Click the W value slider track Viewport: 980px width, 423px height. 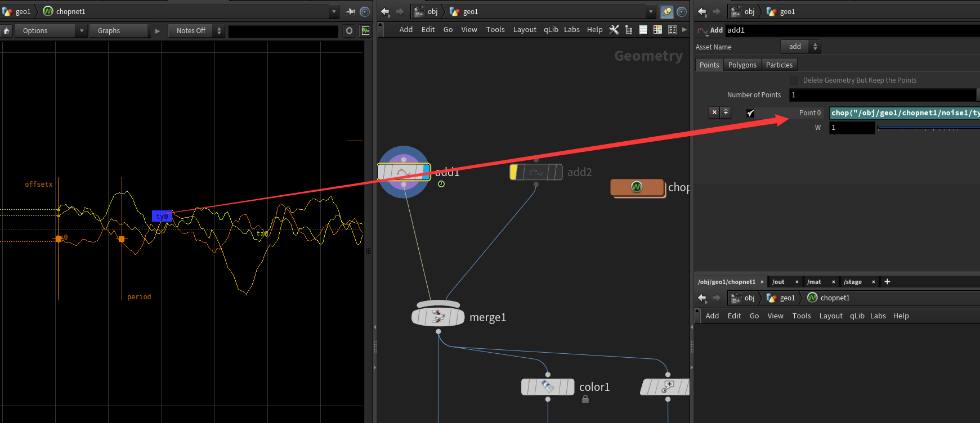929,128
